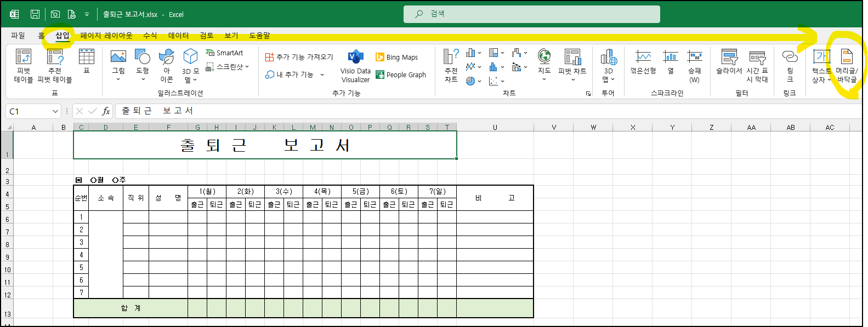Select the title cell 출퇴근 보고서
This screenshot has width=868, height=327.
265,145
